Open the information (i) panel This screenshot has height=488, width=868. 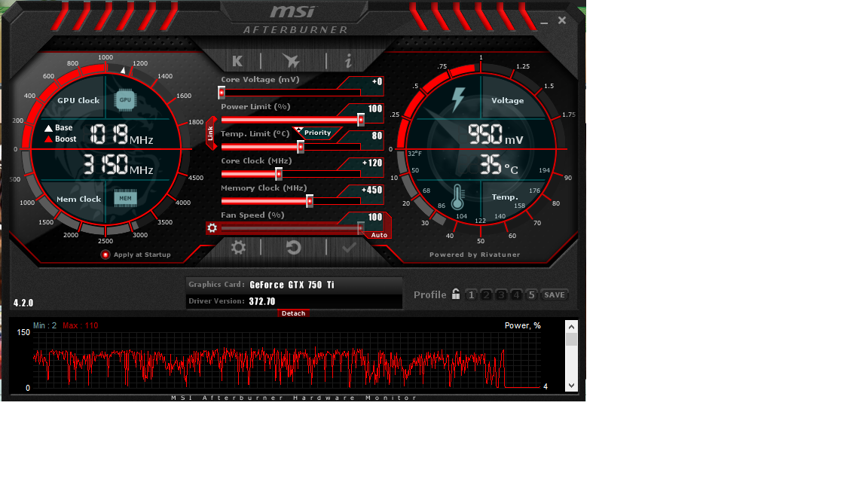(348, 61)
